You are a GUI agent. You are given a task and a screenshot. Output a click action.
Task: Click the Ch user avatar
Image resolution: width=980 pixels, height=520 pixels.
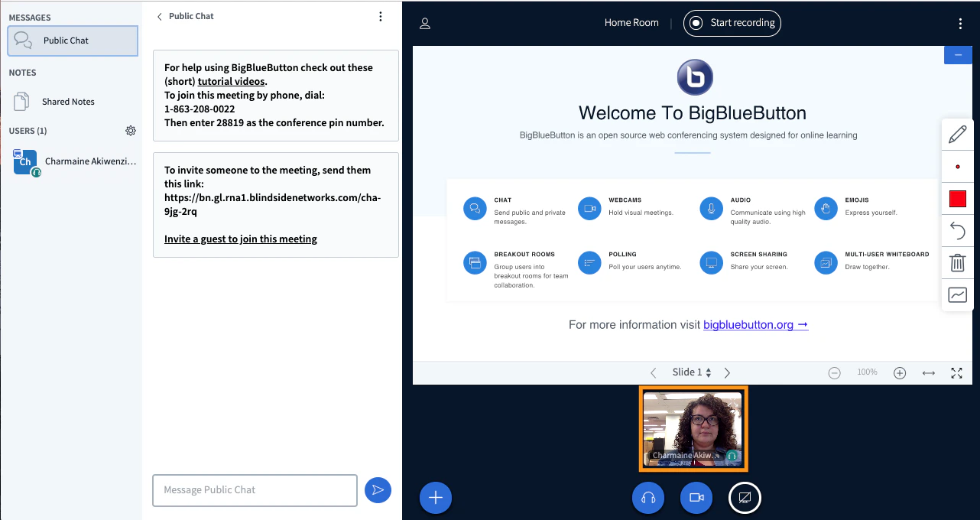tap(25, 161)
